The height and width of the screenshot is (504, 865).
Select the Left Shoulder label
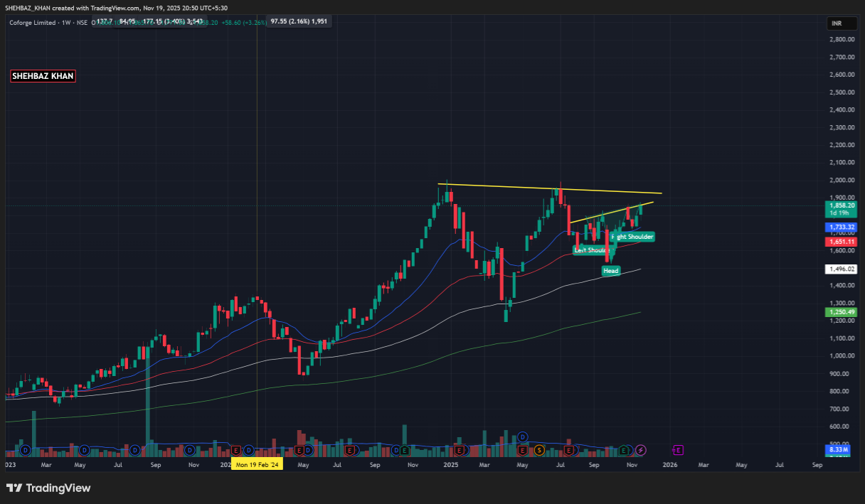pos(590,250)
